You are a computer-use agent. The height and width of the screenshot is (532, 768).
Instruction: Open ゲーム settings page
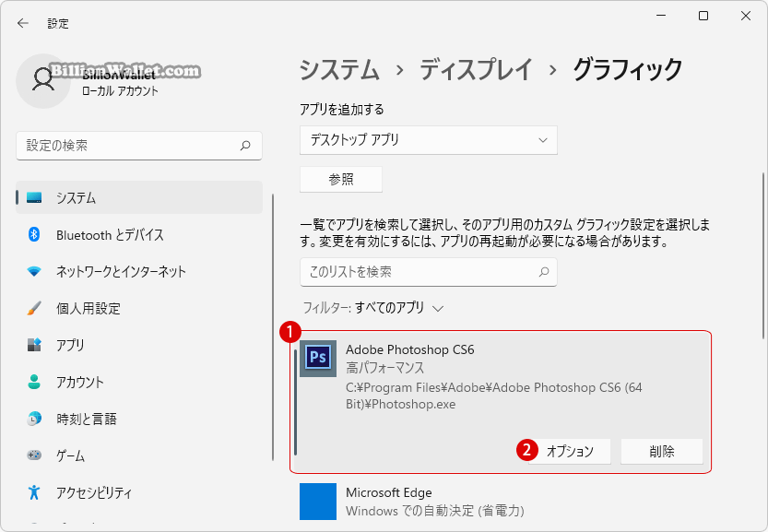click(139, 455)
